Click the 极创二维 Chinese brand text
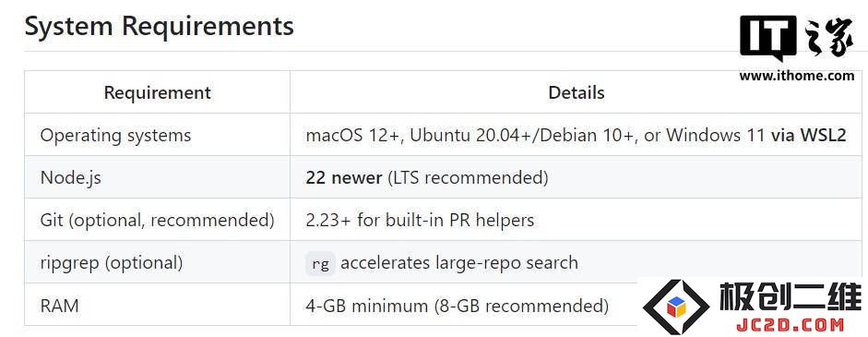Viewport: 868px width, 337px height. click(x=791, y=296)
